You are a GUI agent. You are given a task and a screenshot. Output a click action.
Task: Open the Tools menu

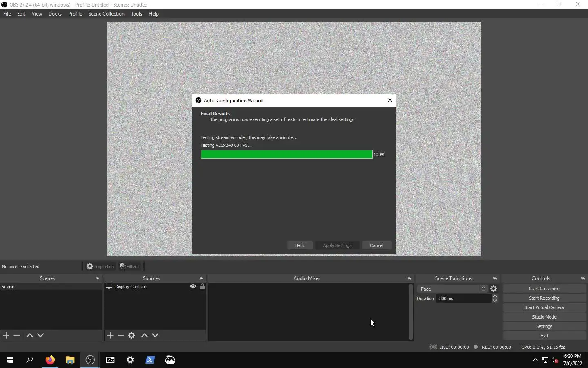tap(136, 14)
